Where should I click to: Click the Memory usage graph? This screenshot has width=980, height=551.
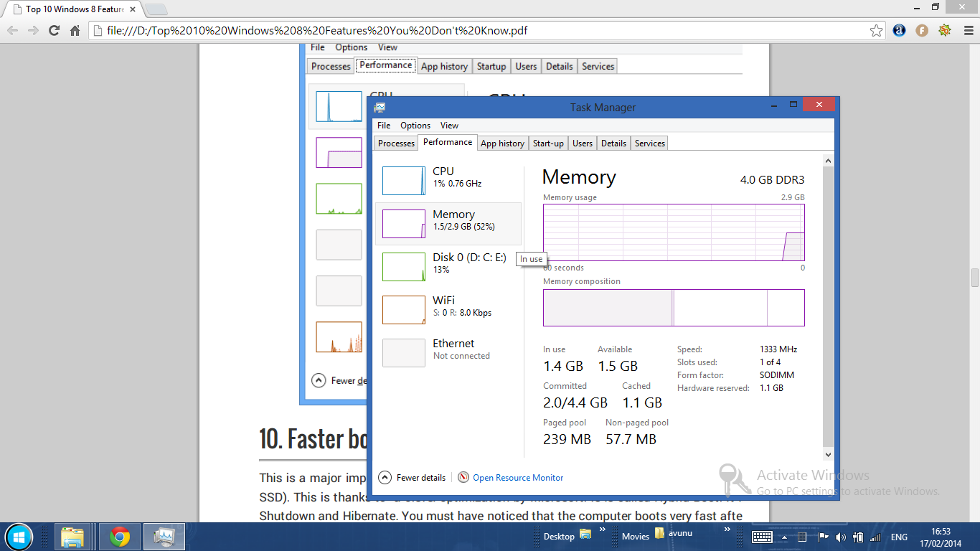coord(674,232)
